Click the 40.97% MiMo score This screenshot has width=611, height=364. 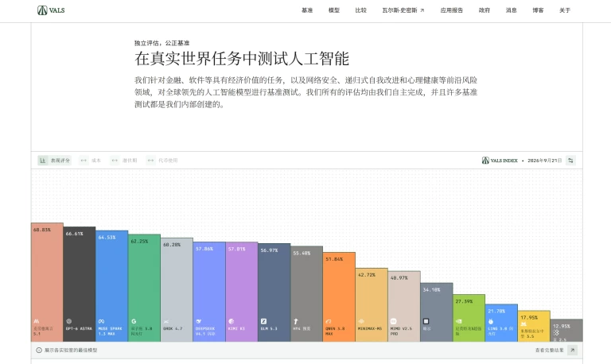click(399, 278)
